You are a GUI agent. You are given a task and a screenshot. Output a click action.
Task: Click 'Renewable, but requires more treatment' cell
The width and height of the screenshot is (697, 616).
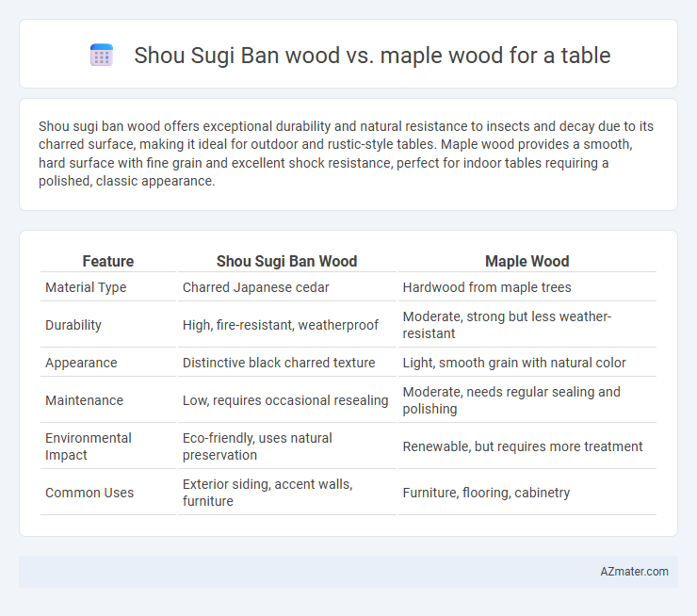(523, 446)
